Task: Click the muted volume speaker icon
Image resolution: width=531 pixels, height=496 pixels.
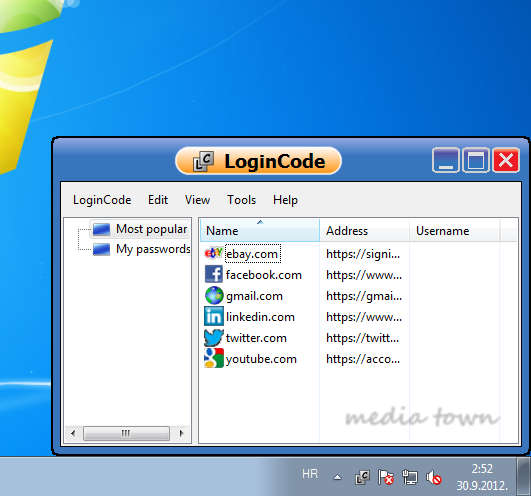Action: coord(434,478)
